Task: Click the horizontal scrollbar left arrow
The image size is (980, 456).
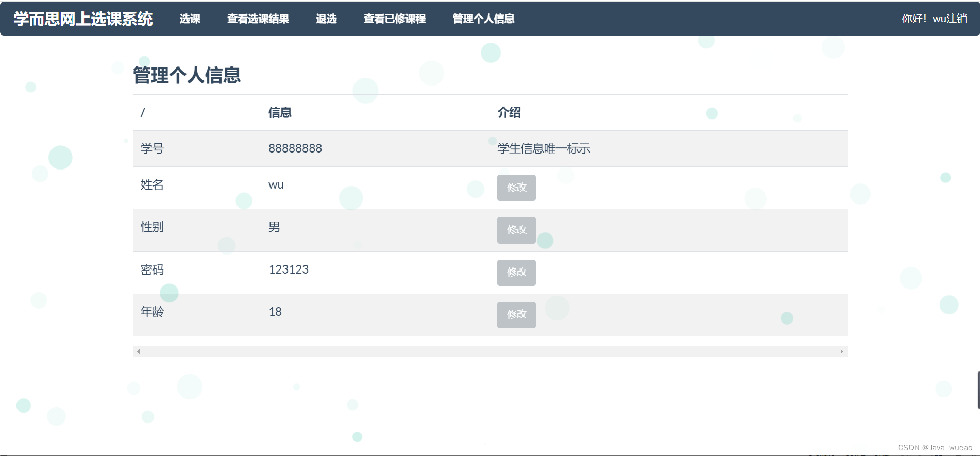Action: point(138,351)
